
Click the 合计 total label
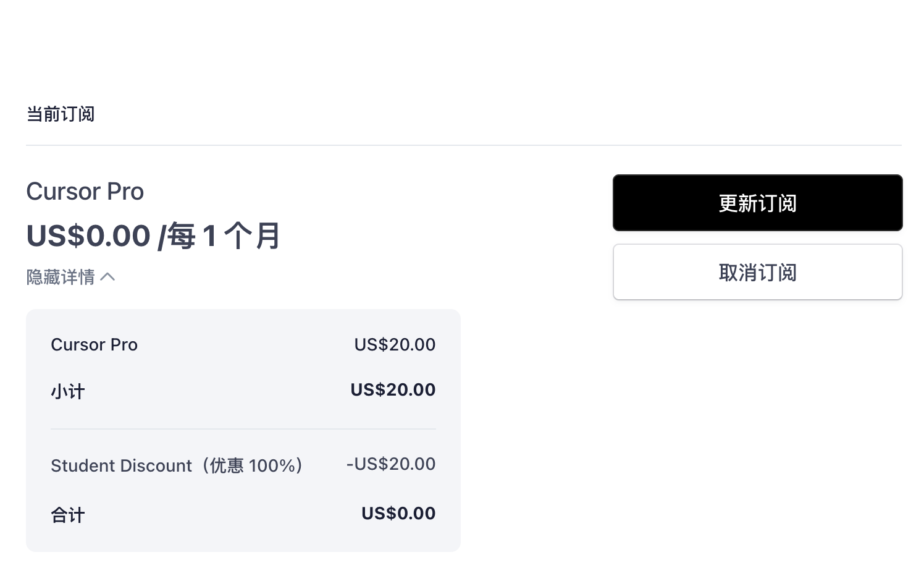(68, 515)
